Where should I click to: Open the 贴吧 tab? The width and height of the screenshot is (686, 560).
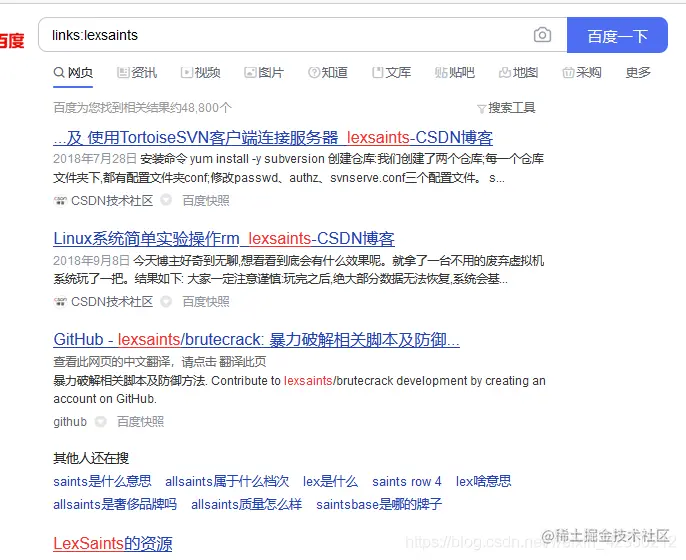coord(455,72)
